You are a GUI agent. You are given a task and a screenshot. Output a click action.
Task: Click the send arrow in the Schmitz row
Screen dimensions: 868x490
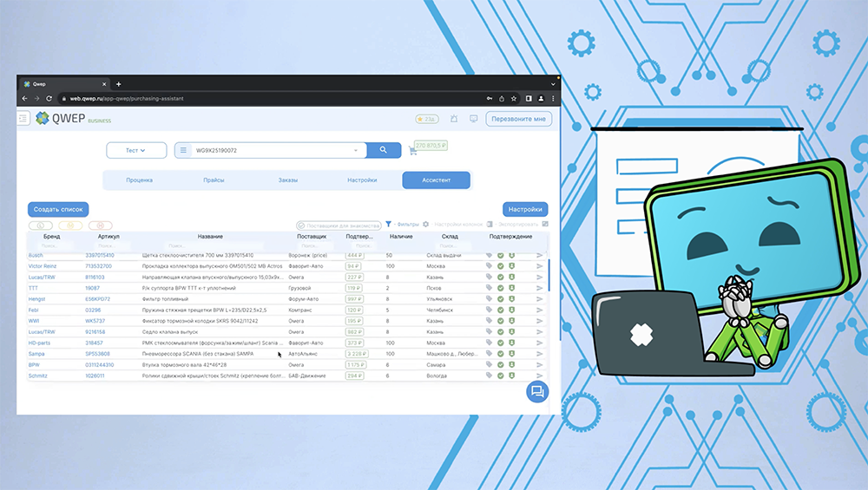click(540, 376)
